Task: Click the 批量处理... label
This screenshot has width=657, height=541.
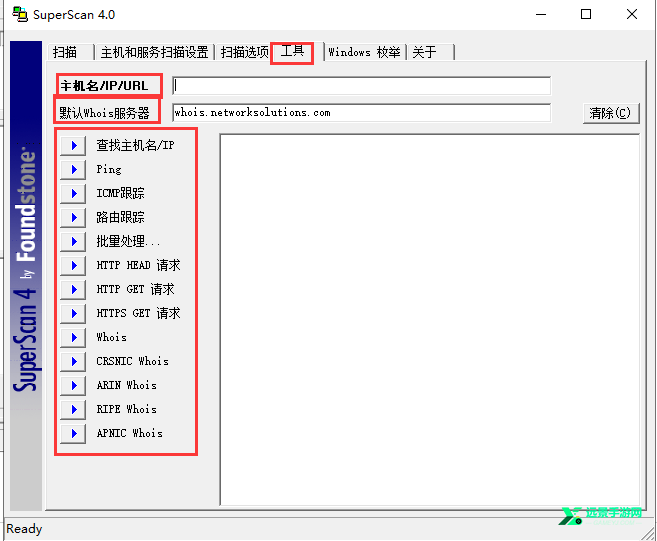Action: pos(128,241)
